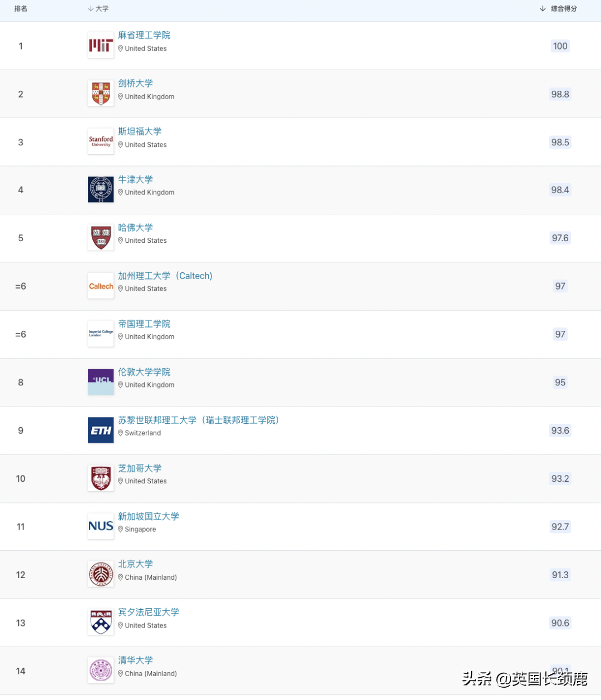Click the Caltech logo icon
The width and height of the screenshot is (601, 700).
tap(101, 286)
